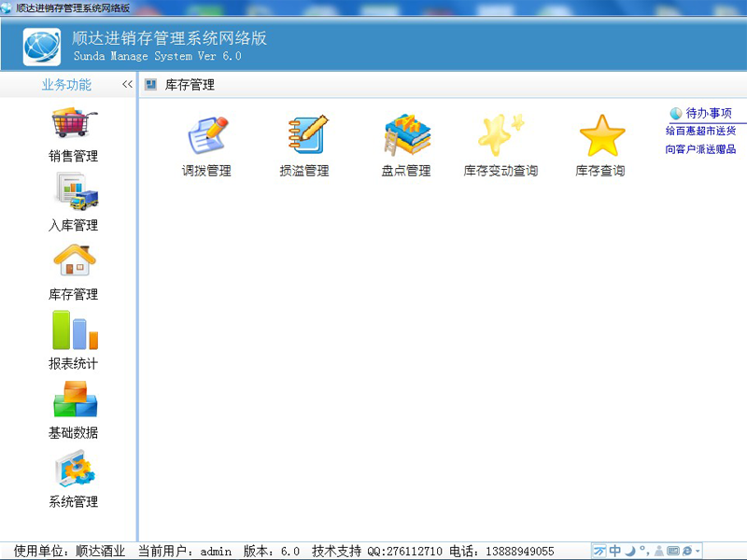Open 销售管理 sales module shopping cart icon
Screen dimensions: 747x560
[74, 124]
